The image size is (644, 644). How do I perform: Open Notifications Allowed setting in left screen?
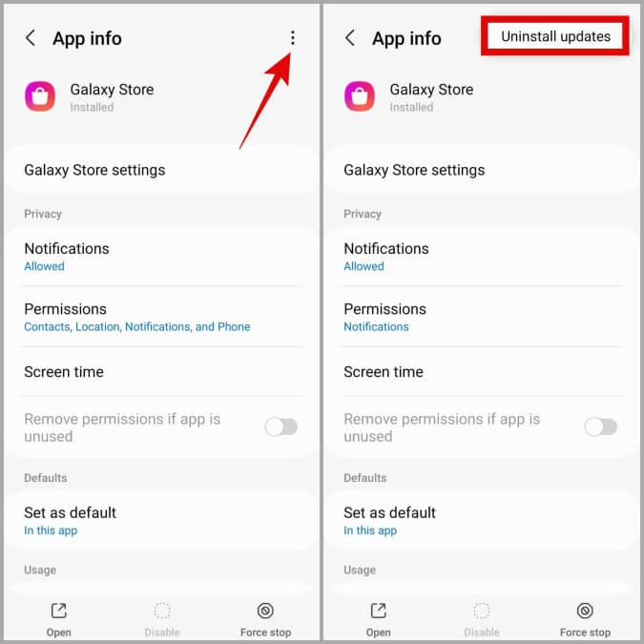pyautogui.click(x=161, y=257)
